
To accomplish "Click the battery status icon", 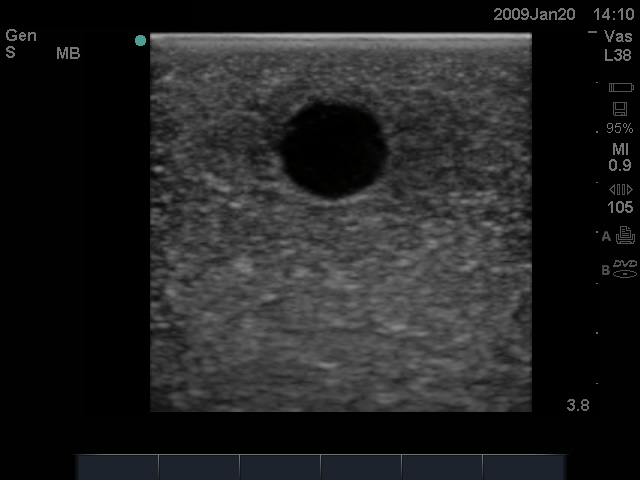I will coord(620,88).
